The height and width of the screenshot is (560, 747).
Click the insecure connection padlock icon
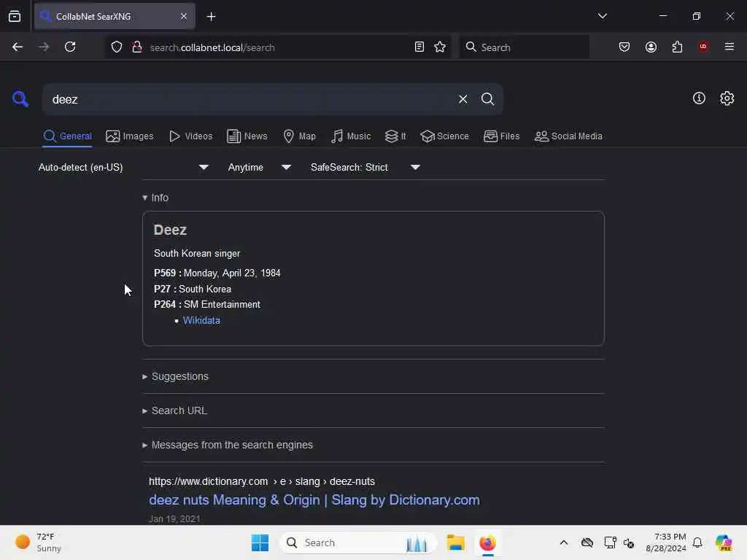pos(137,47)
